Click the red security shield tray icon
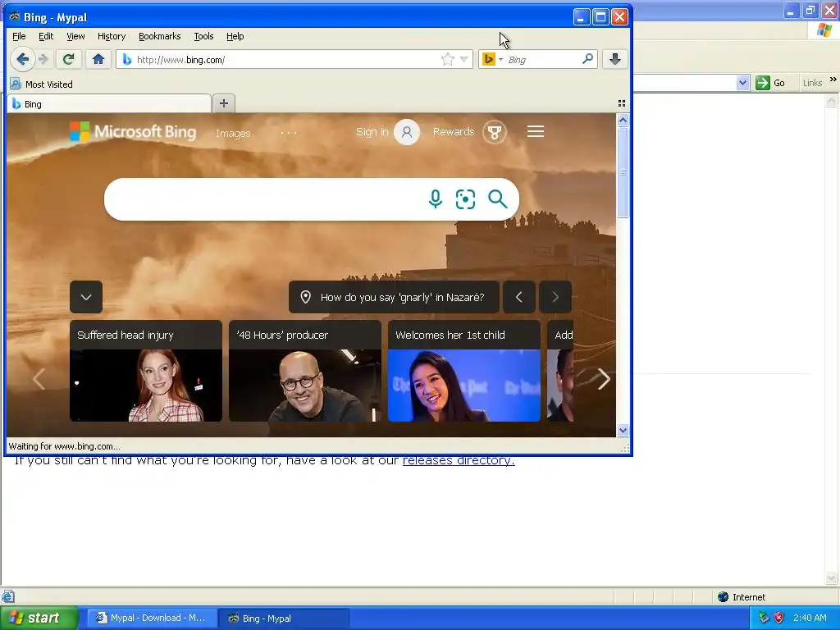840x630 pixels. (x=779, y=618)
